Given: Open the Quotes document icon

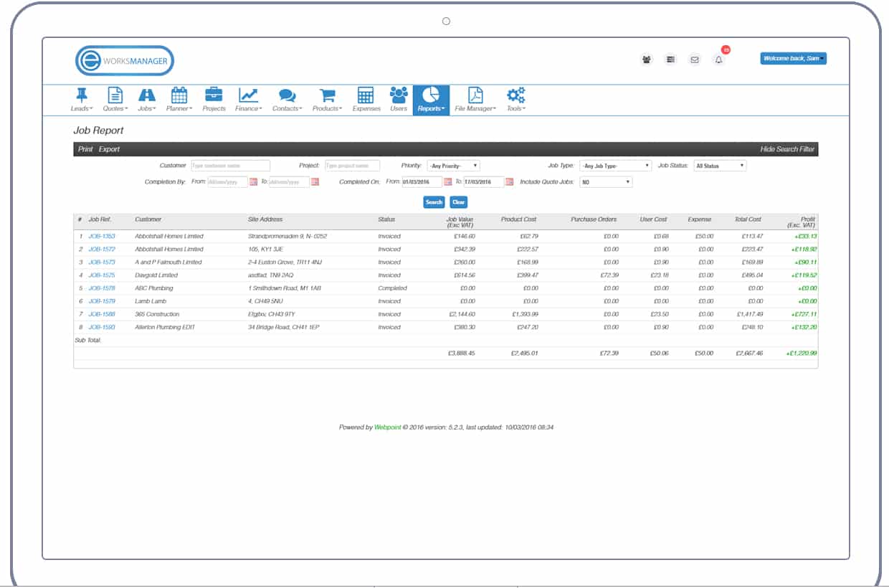Looking at the screenshot, I should (x=115, y=95).
